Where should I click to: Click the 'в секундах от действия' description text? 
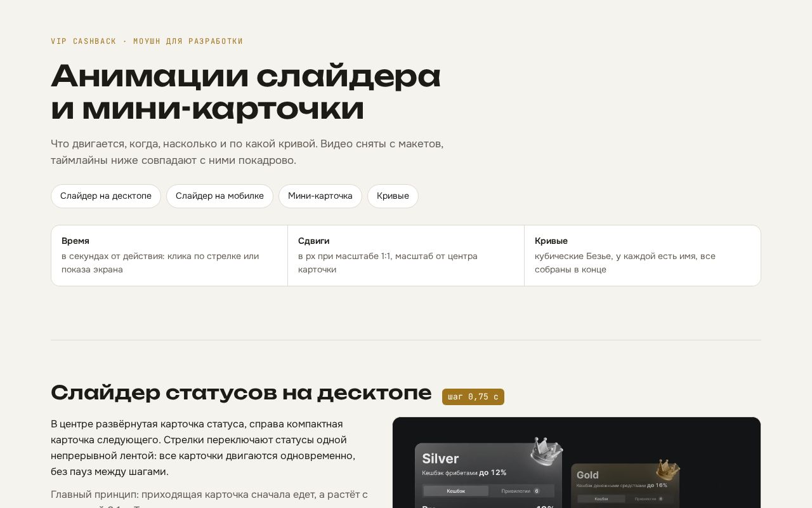pyautogui.click(x=160, y=263)
